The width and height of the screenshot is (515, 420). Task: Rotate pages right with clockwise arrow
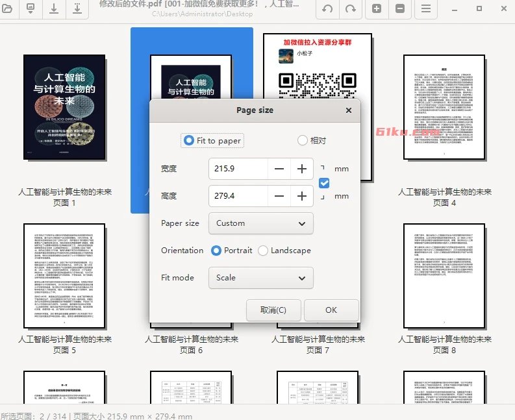point(351,8)
